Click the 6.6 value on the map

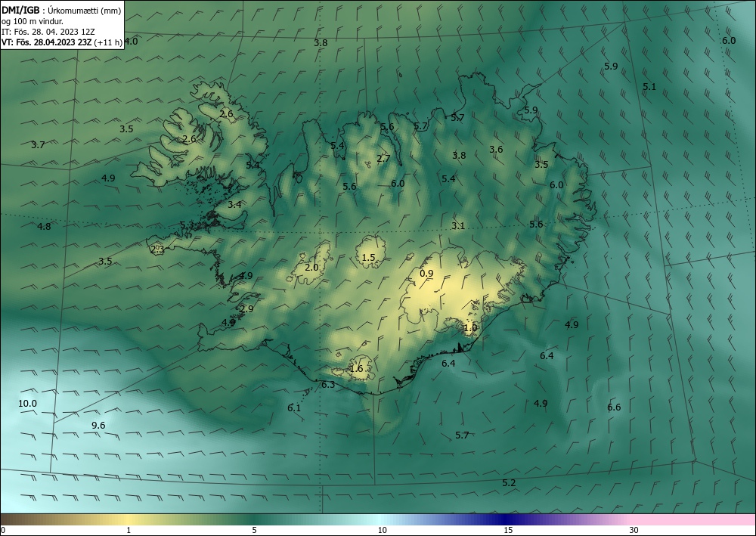[x=614, y=407]
